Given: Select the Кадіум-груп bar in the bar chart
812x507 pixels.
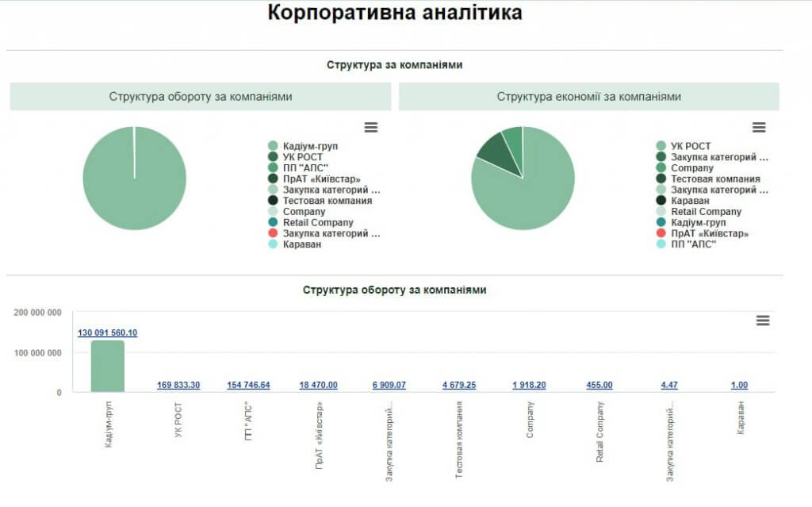Looking at the screenshot, I should (105, 365).
